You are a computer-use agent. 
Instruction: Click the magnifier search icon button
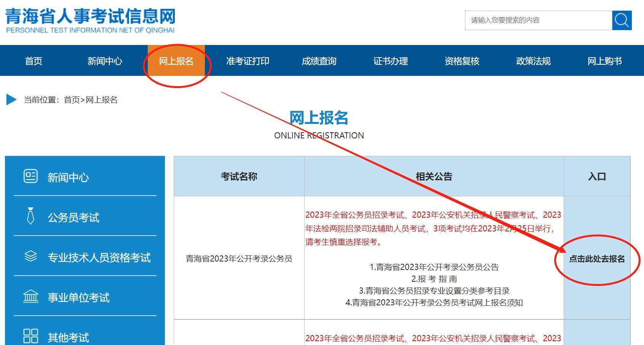[622, 20]
